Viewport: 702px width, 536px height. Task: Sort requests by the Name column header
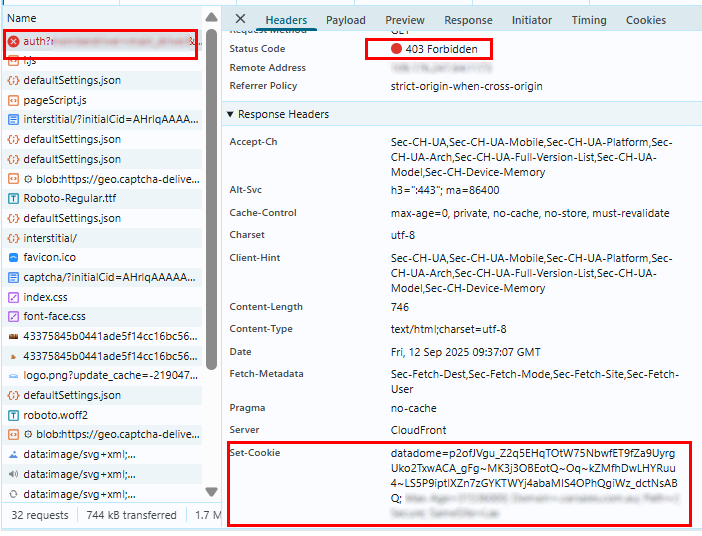[22, 18]
